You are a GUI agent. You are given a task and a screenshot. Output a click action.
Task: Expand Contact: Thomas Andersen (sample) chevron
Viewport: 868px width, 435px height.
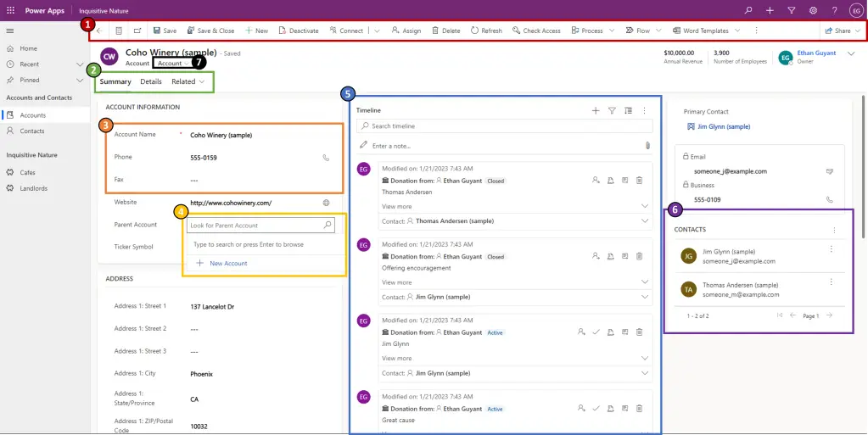click(644, 220)
